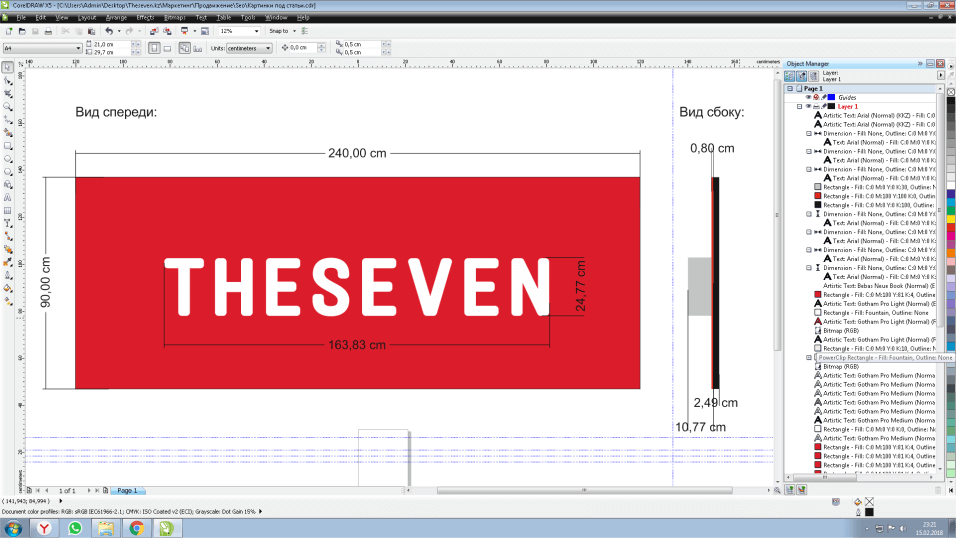Collapse the first Dimension object node
956x538 pixels.
coord(809,134)
